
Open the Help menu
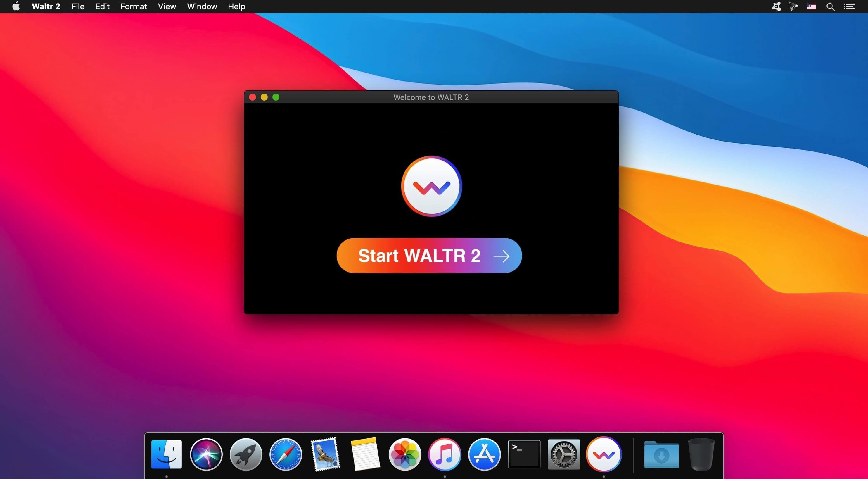[x=236, y=6]
